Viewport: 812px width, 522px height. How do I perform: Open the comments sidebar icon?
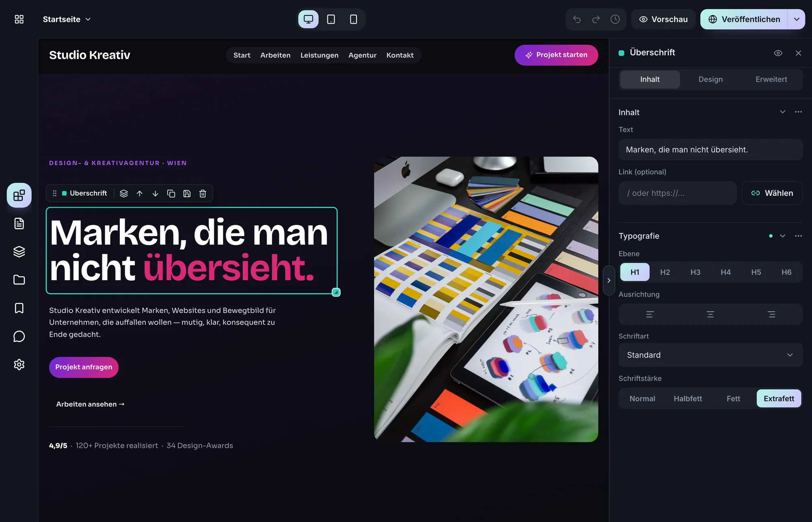click(19, 336)
